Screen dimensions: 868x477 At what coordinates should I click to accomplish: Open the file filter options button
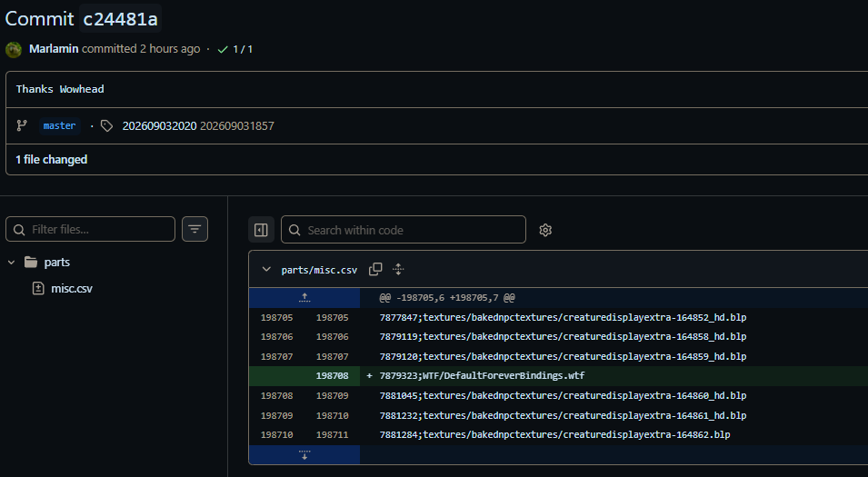(x=195, y=229)
